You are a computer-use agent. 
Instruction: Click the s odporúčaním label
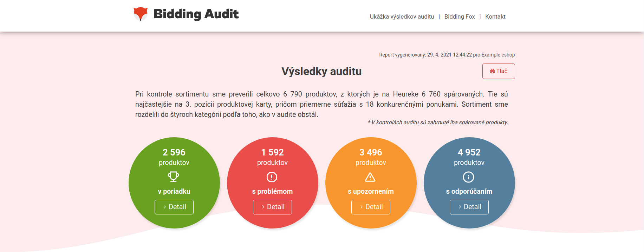pos(469,191)
